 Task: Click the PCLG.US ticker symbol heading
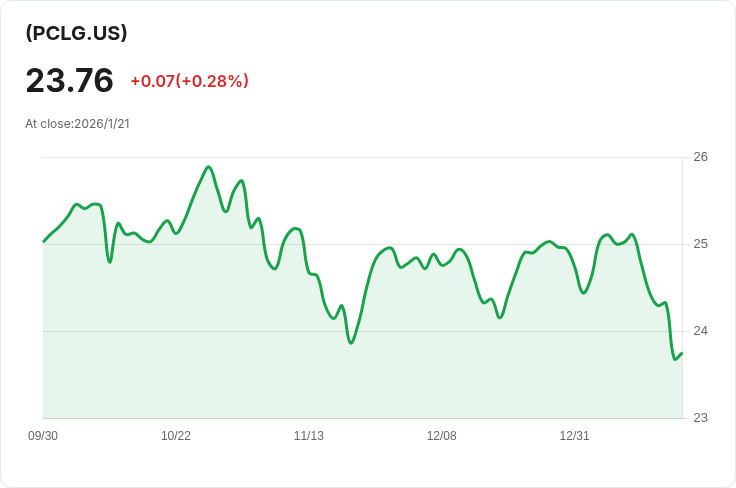(x=76, y=33)
